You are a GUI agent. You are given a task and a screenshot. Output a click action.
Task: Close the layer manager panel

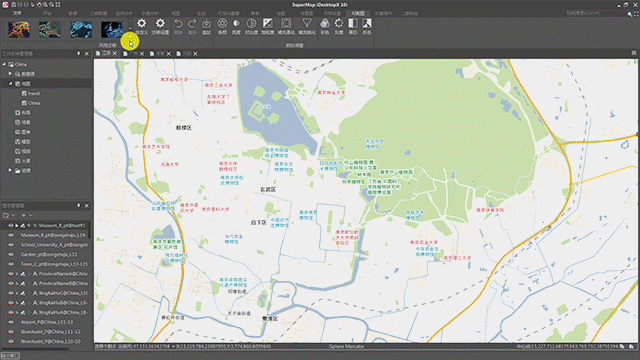(x=87, y=206)
